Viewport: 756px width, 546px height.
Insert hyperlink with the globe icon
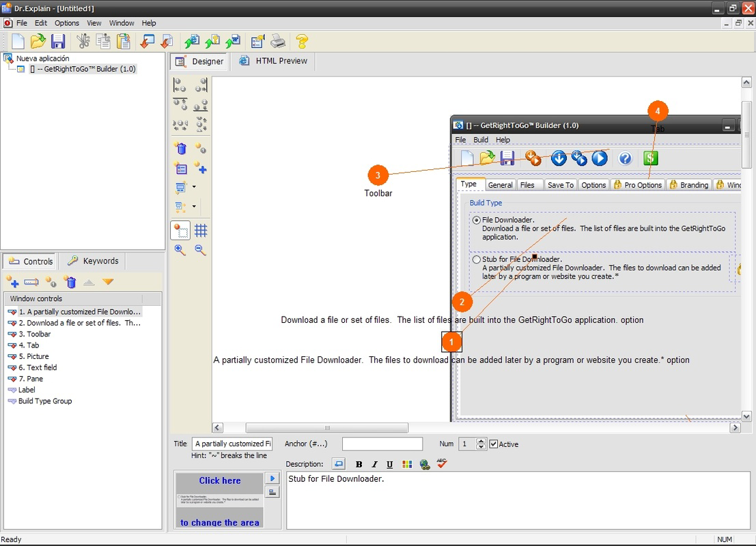[424, 464]
